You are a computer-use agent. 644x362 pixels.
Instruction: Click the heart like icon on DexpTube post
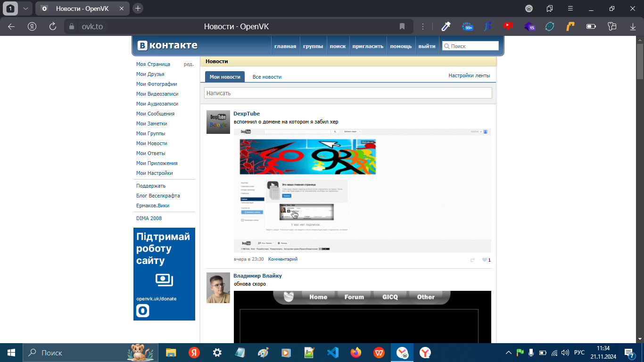click(484, 260)
